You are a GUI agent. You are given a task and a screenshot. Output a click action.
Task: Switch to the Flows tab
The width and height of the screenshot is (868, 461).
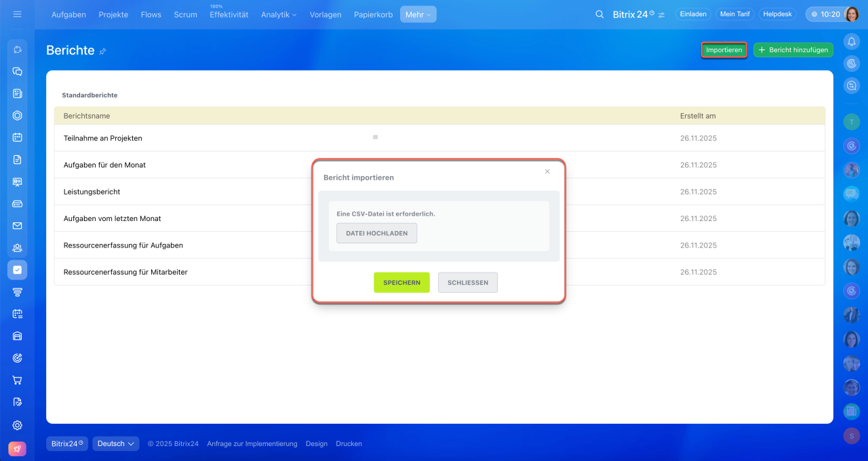151,14
